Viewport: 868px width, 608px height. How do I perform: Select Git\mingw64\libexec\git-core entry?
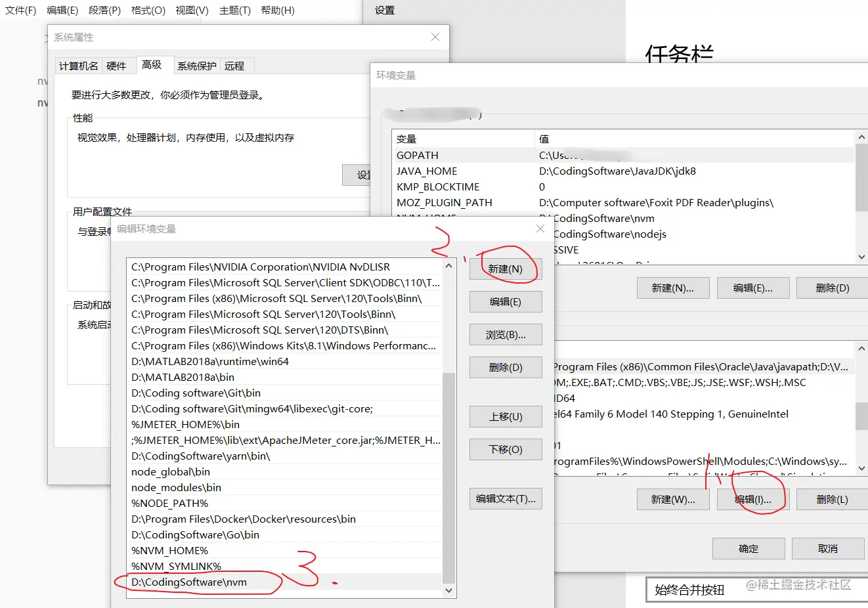(x=285, y=409)
